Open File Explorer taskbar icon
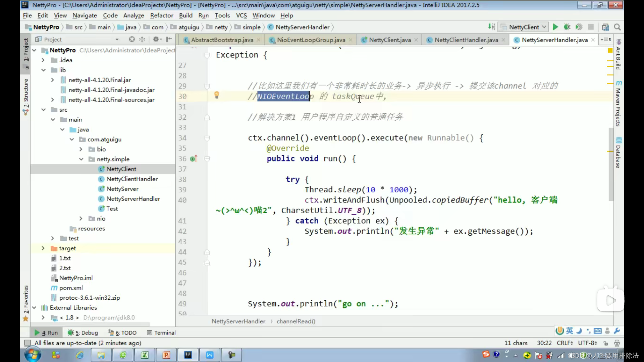 [101, 355]
